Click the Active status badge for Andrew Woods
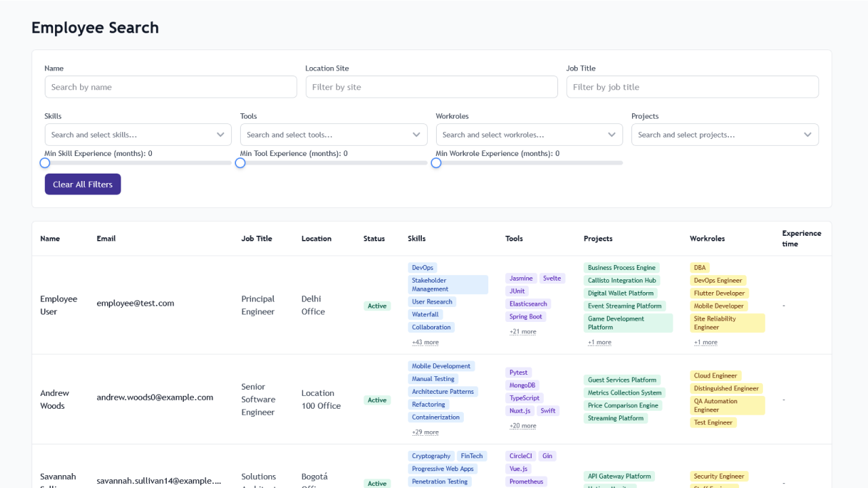This screenshot has height=488, width=868. (x=377, y=400)
